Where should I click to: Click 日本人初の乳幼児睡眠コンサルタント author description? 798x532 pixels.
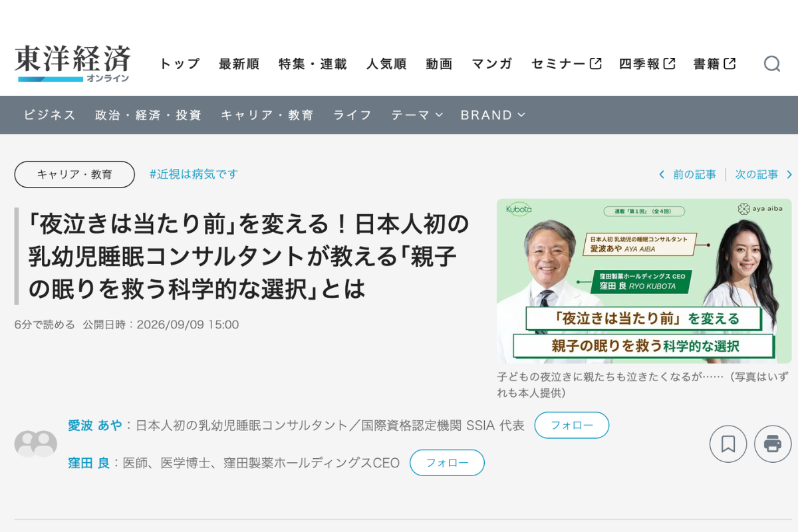(331, 426)
